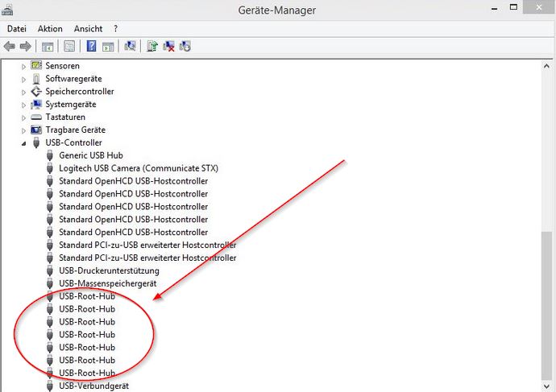Click the back arrow toolbar icon
This screenshot has height=392, width=556.
point(10,47)
